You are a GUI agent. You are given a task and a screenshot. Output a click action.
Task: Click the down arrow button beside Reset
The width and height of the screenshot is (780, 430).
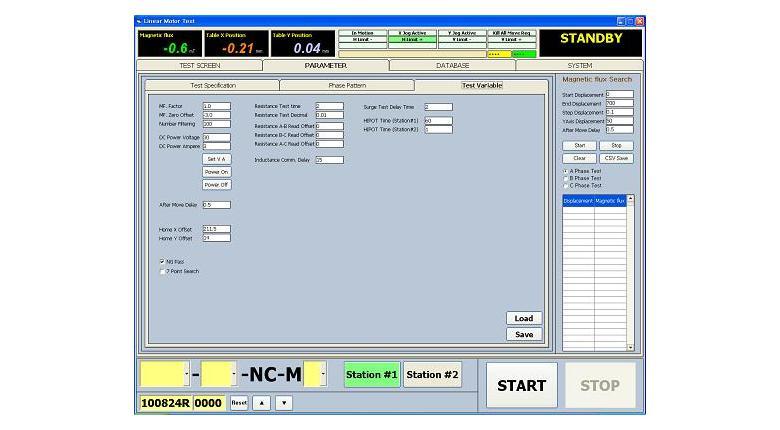tap(284, 403)
